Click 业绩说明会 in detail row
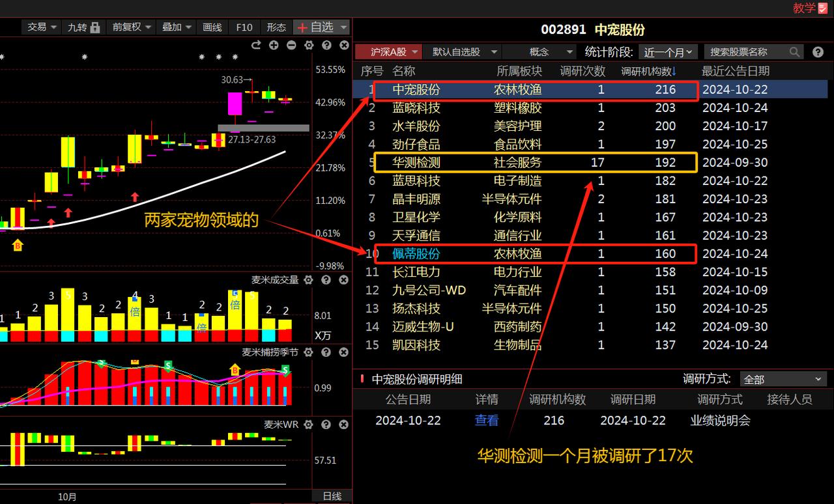This screenshot has width=834, height=504. 721,421
